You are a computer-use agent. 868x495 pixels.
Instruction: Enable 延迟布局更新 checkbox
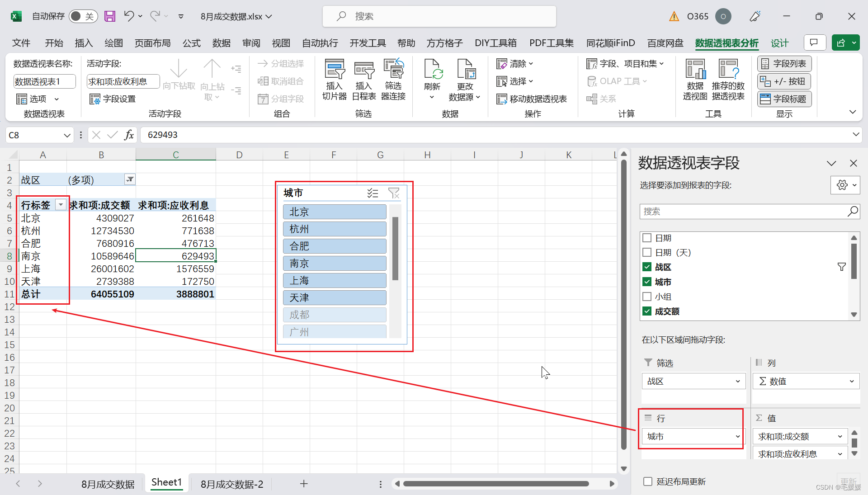coord(648,481)
